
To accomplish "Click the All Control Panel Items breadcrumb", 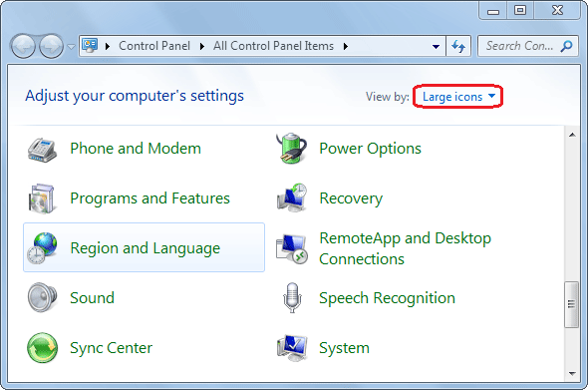I will [273, 46].
